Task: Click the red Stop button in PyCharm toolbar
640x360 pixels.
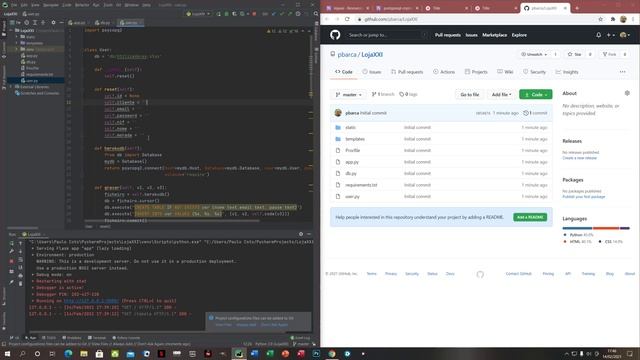Action: 254,14
